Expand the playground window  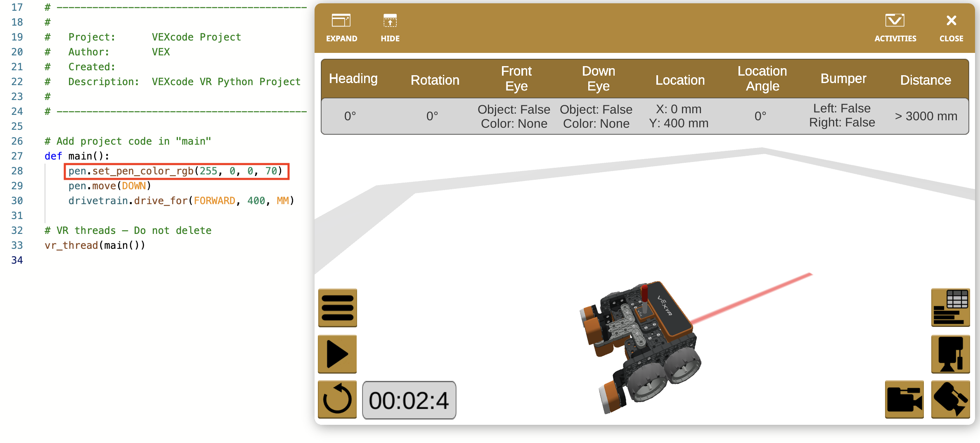(x=341, y=27)
